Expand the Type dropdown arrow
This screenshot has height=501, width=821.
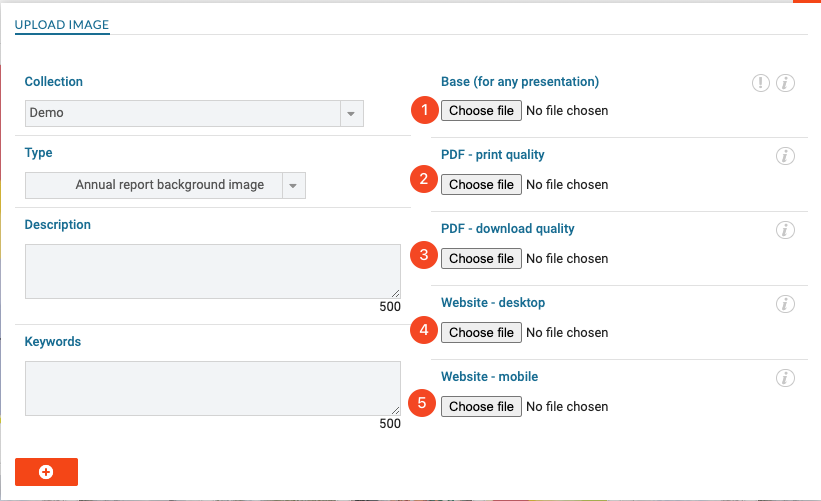pos(293,186)
